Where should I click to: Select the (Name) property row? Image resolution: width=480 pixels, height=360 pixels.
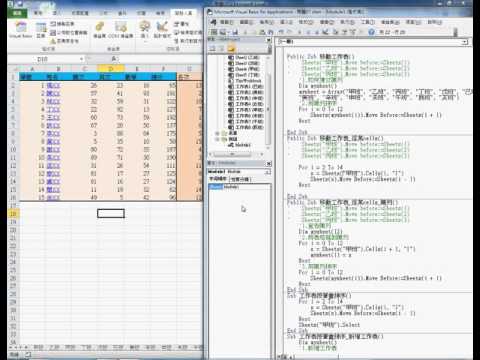click(239, 187)
